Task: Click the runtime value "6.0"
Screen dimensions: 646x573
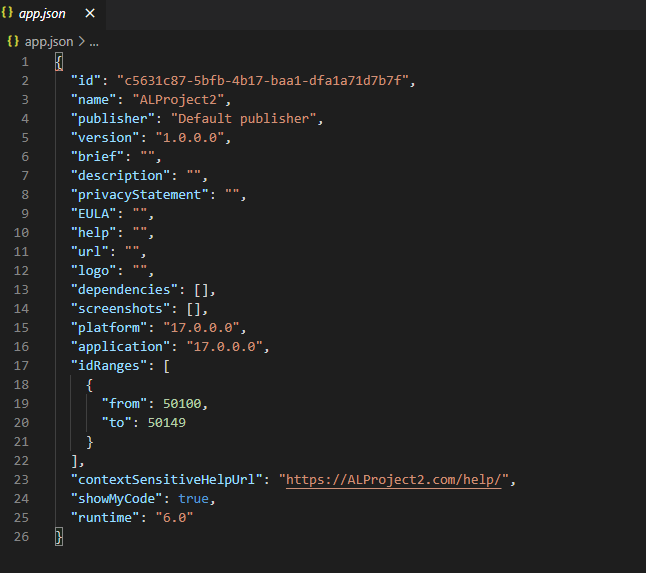Action: coord(174,518)
